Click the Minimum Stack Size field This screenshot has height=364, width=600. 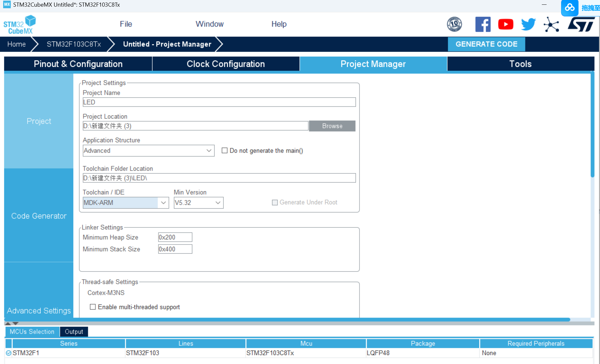tap(175, 249)
